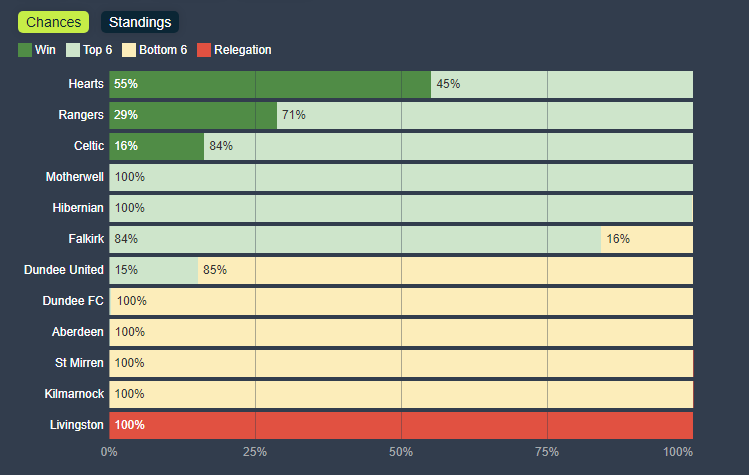
Task: Click the Aberdeen 100% bottom 6 bar
Action: click(401, 332)
